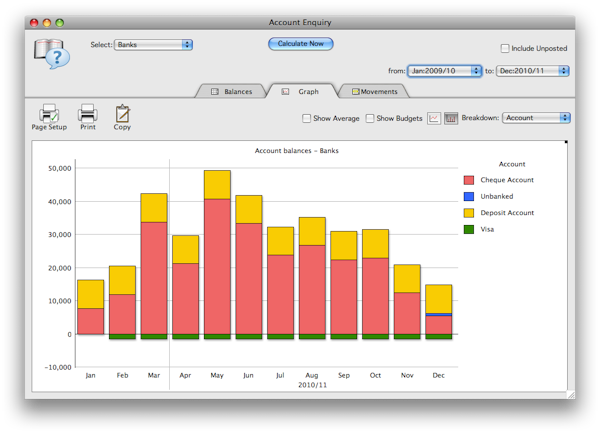Click the help book icon
The height and width of the screenshot is (433, 600).
(50, 54)
